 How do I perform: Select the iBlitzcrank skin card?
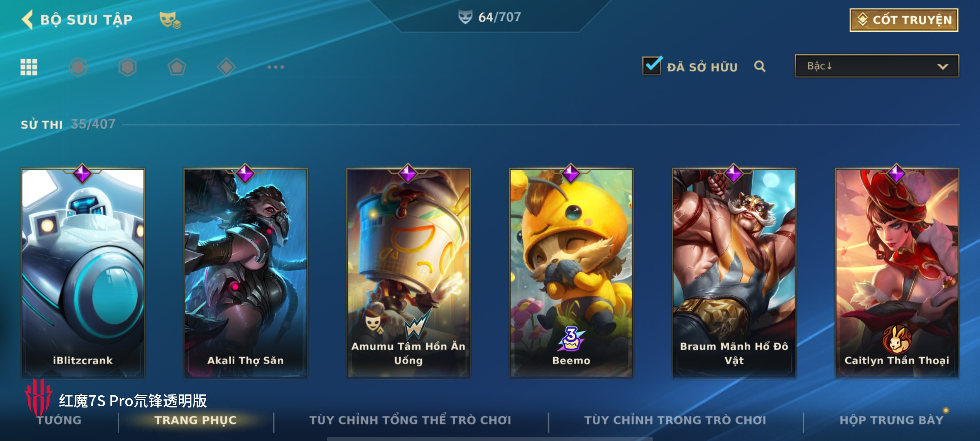coord(83,273)
